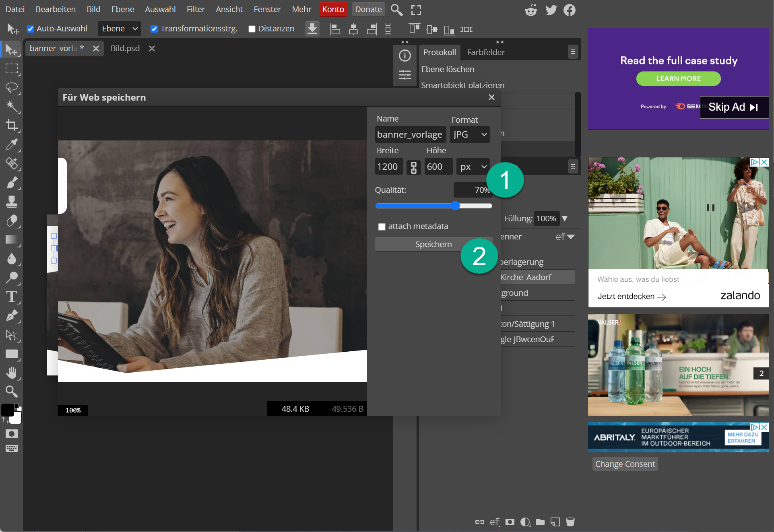Toggle the Auto-Auswahl checkbox
This screenshot has width=774, height=532.
tap(31, 29)
